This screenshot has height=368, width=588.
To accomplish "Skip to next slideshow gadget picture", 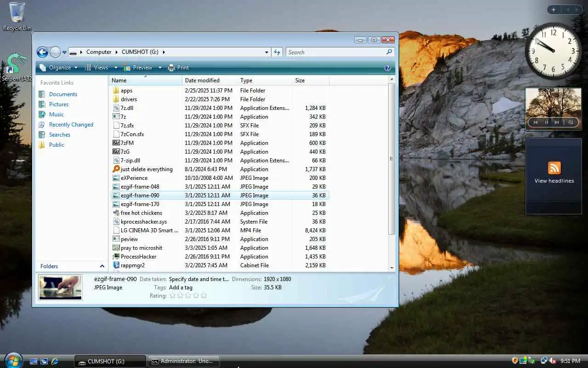I will [557, 122].
